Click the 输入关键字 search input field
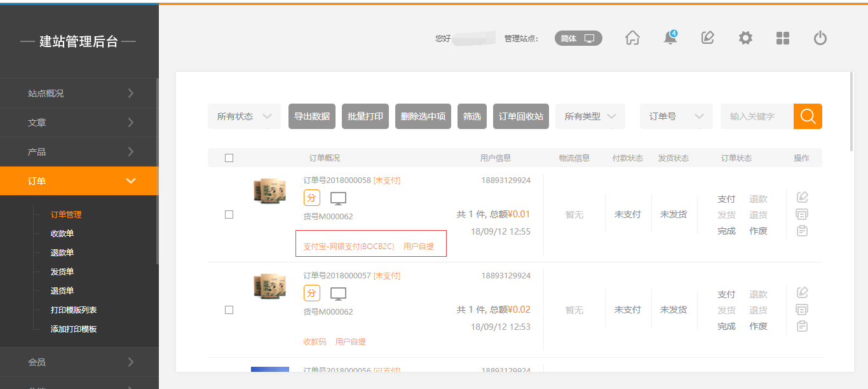Screen dimensions: 868x389 [756, 116]
